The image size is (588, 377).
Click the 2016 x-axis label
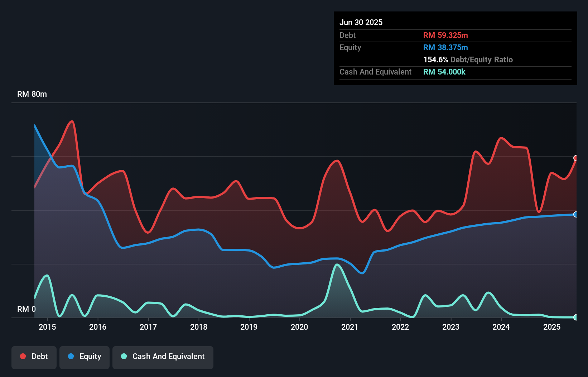click(x=98, y=327)
